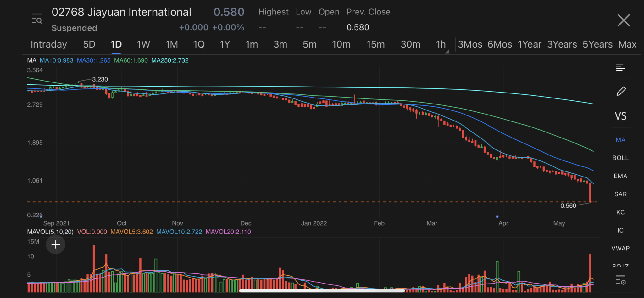Viewport: 644px width, 298px height.
Task: Set range to 1Year
Action: [x=530, y=44]
